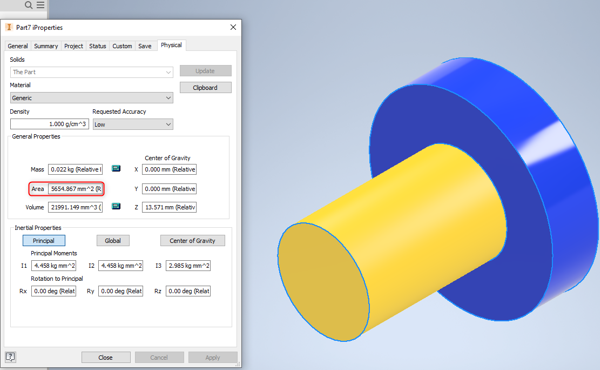Click the 'Rotation to Principal' label
The width and height of the screenshot is (600, 370).
click(x=57, y=279)
